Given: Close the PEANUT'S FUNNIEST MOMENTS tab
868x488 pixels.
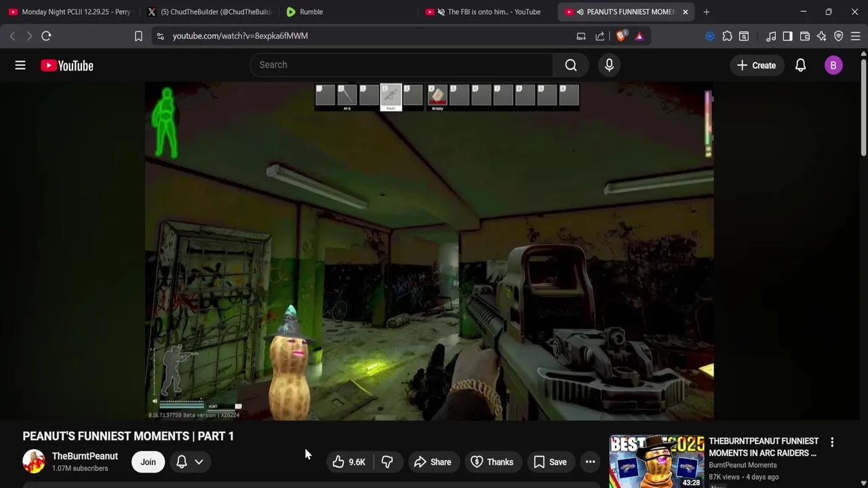Looking at the screenshot, I should click(x=685, y=12).
